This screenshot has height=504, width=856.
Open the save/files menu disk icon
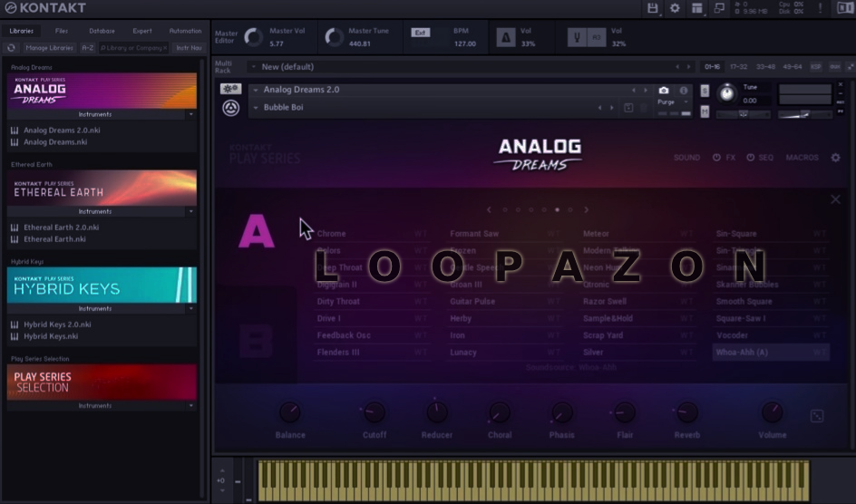click(652, 8)
